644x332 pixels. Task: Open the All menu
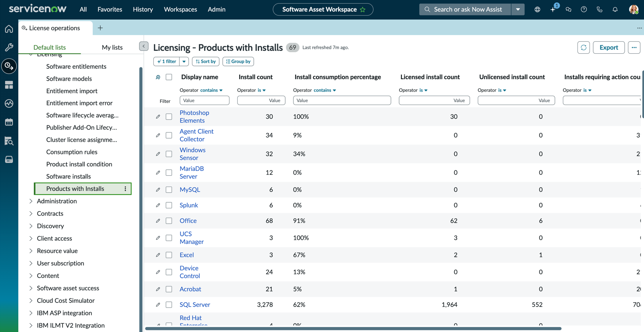click(83, 9)
